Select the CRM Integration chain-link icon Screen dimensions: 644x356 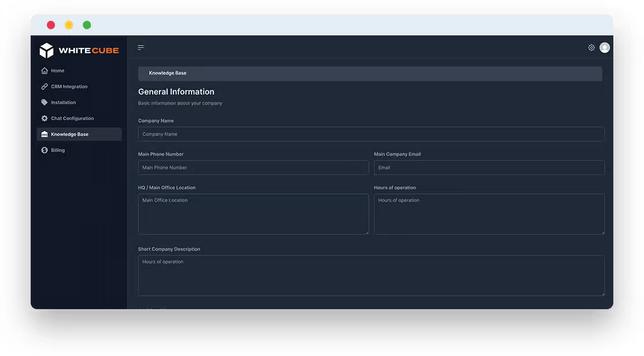(45, 86)
